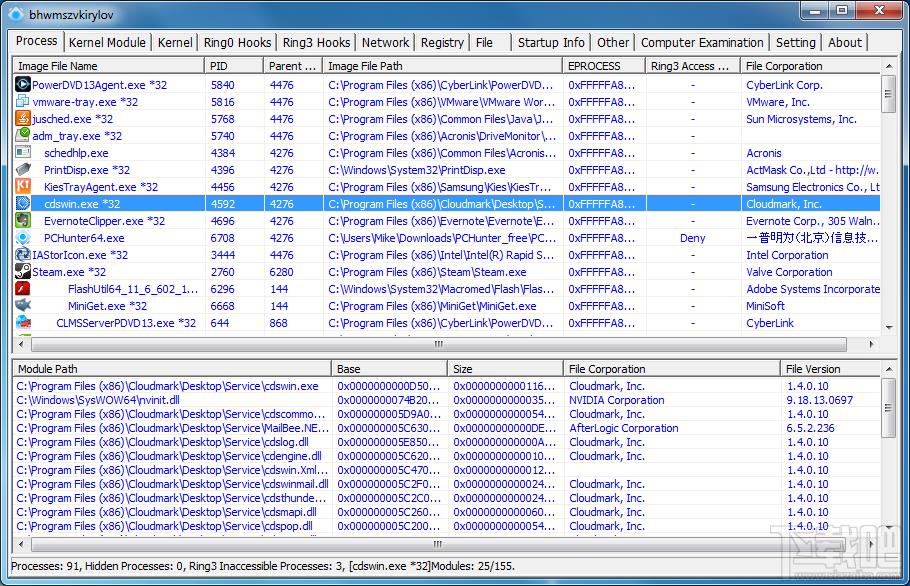The image size is (910, 586).
Task: Click the FlashUtil64 Adobe Flash icon
Action: pos(23,288)
